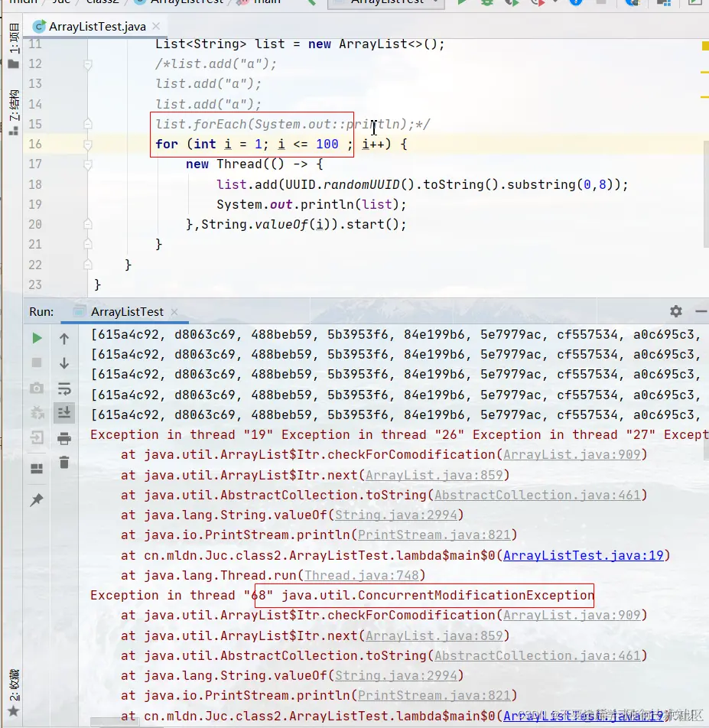The height and width of the screenshot is (728, 709).
Task: Click the Dump Threads camera icon
Action: pyautogui.click(x=37, y=388)
